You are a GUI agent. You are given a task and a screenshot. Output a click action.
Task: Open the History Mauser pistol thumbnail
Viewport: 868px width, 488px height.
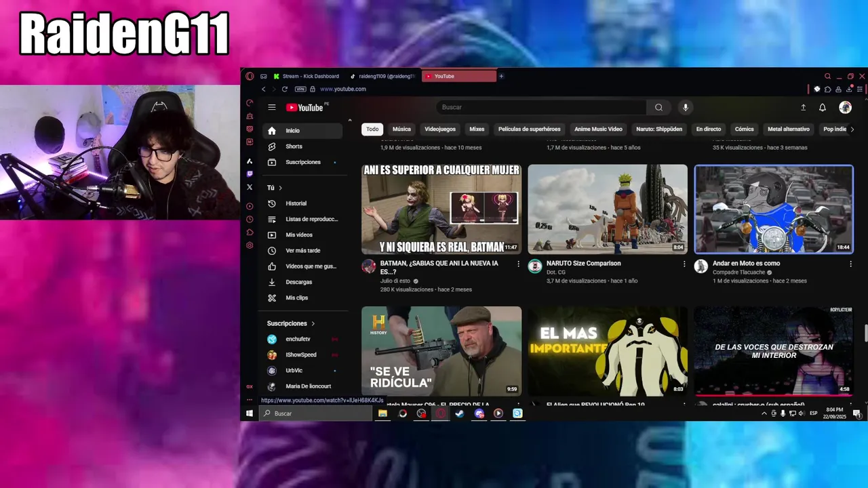click(x=441, y=351)
